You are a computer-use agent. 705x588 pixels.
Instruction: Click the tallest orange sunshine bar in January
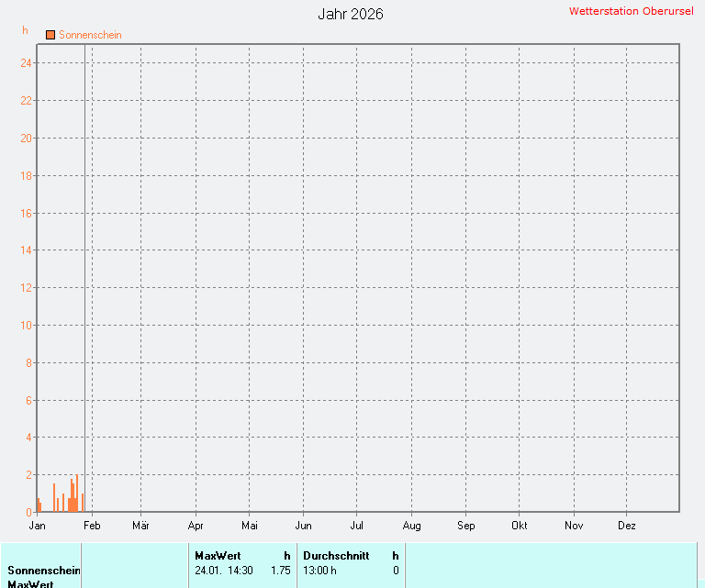(x=77, y=495)
